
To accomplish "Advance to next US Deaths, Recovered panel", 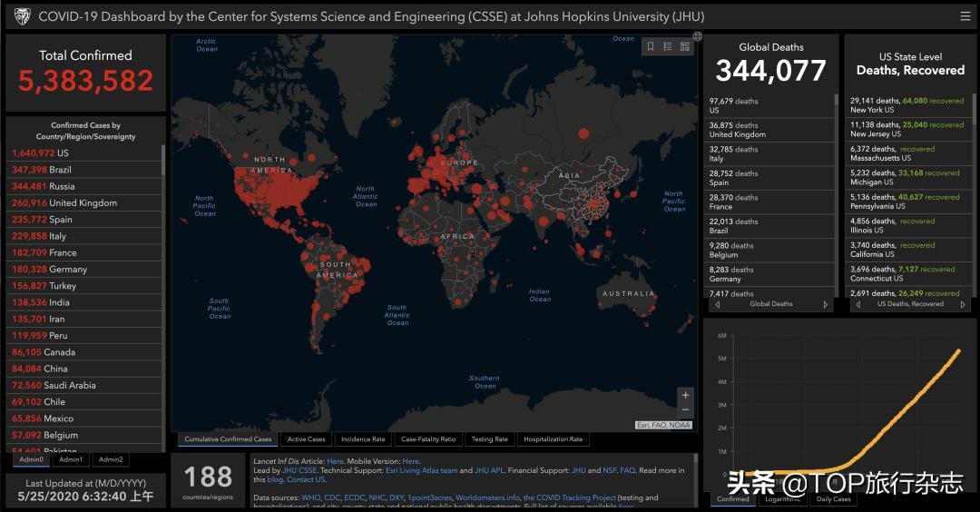I will point(965,305).
